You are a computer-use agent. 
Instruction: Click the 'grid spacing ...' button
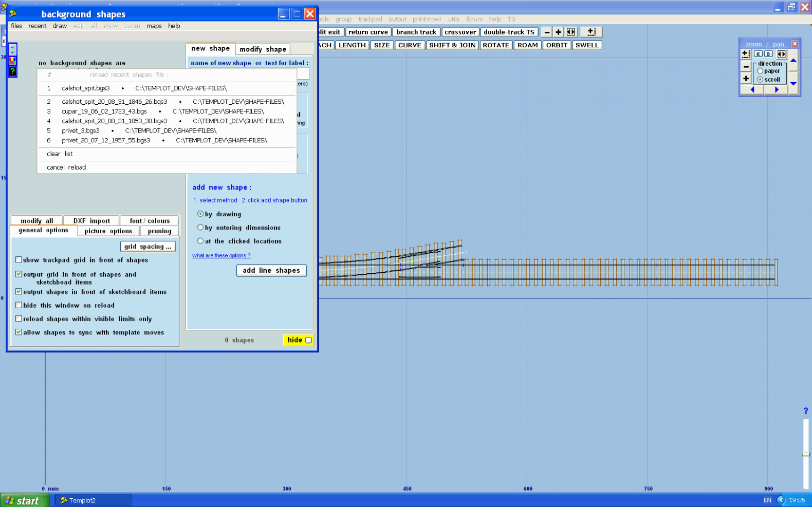pyautogui.click(x=148, y=247)
